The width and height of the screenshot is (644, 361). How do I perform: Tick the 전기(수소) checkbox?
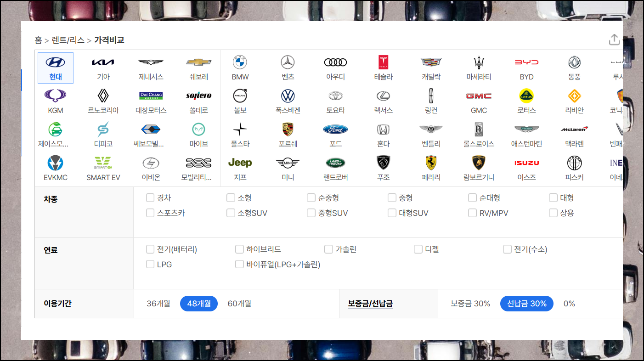507,249
